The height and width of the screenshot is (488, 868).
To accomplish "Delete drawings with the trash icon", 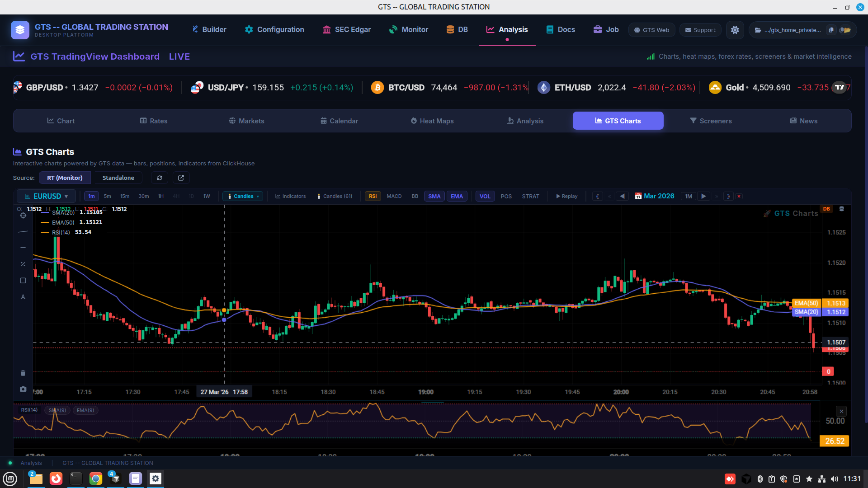I will point(23,373).
